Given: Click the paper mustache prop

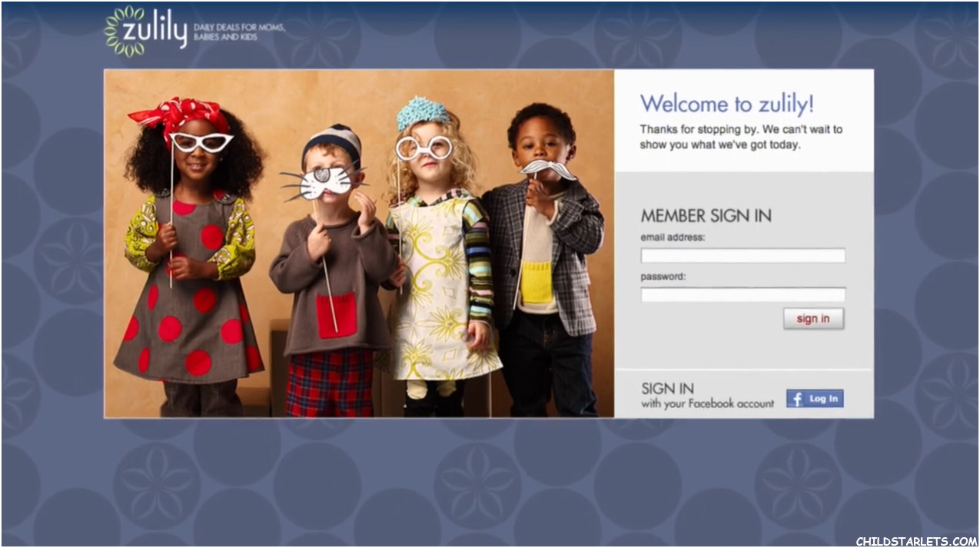Looking at the screenshot, I should click(548, 169).
